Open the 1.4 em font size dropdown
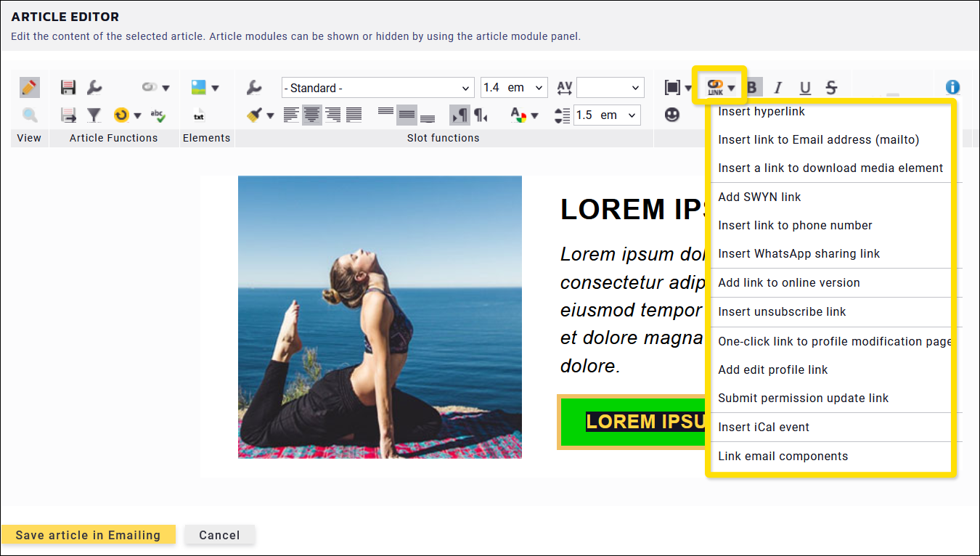The width and height of the screenshot is (980, 556). (514, 88)
